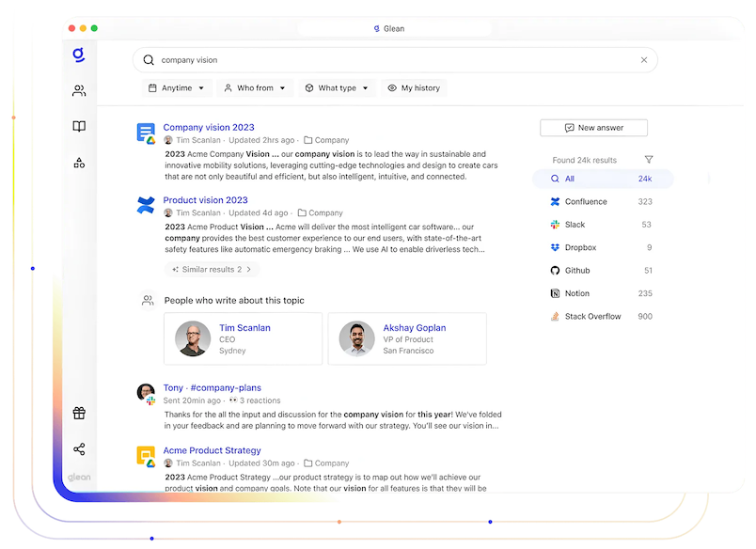The height and width of the screenshot is (549, 756).
Task: Open Tony's #company-plans message
Action: 212,387
